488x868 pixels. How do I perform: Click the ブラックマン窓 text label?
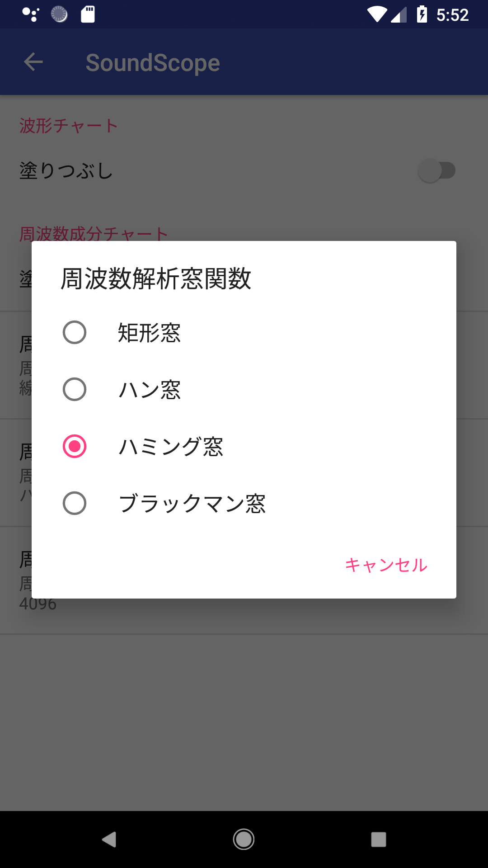(x=192, y=503)
